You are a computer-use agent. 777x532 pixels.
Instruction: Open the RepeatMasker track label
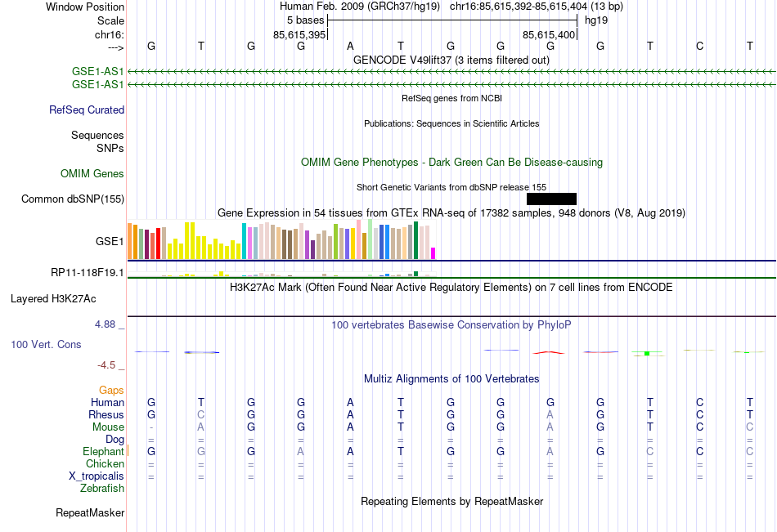coord(90,512)
